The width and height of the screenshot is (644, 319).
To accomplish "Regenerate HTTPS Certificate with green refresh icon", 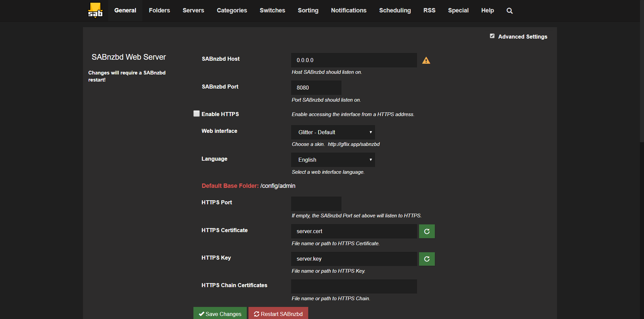I will tap(427, 231).
